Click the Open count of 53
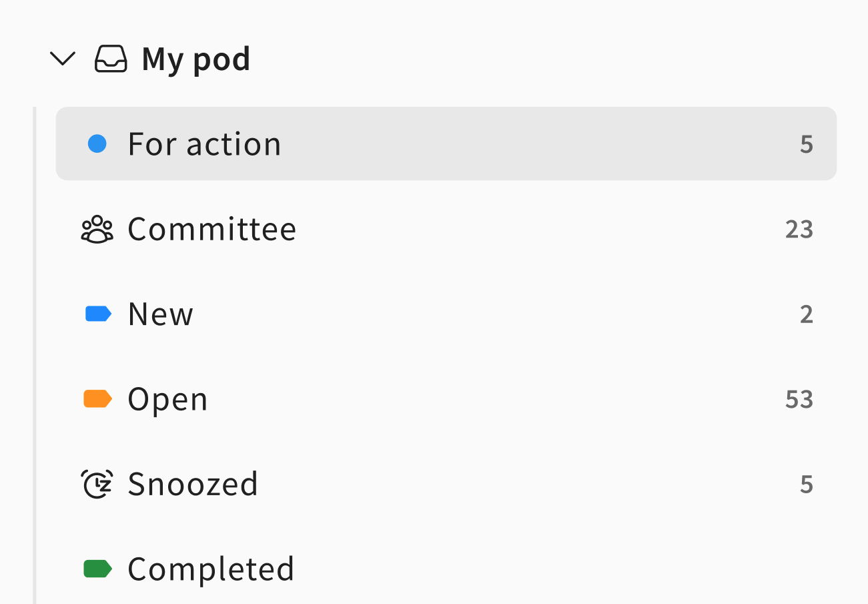868x604 pixels. 799,399
